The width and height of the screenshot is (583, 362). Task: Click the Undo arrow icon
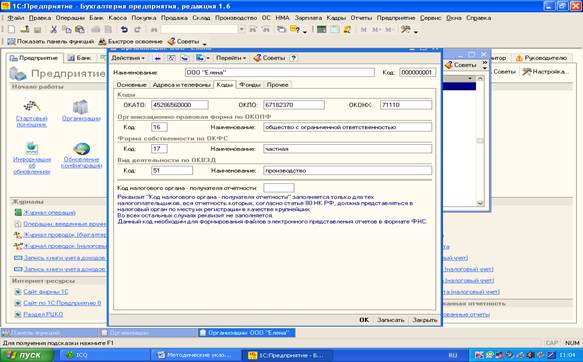124,29
